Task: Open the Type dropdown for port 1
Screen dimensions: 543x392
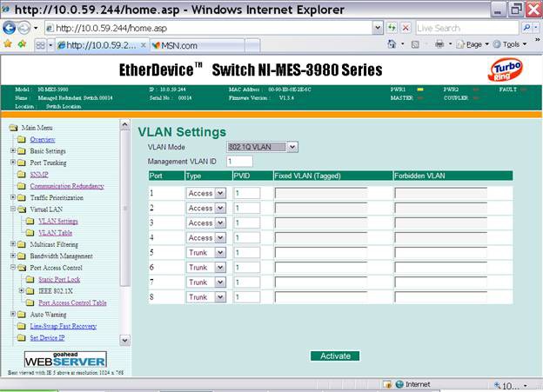Action: pyautogui.click(x=205, y=193)
